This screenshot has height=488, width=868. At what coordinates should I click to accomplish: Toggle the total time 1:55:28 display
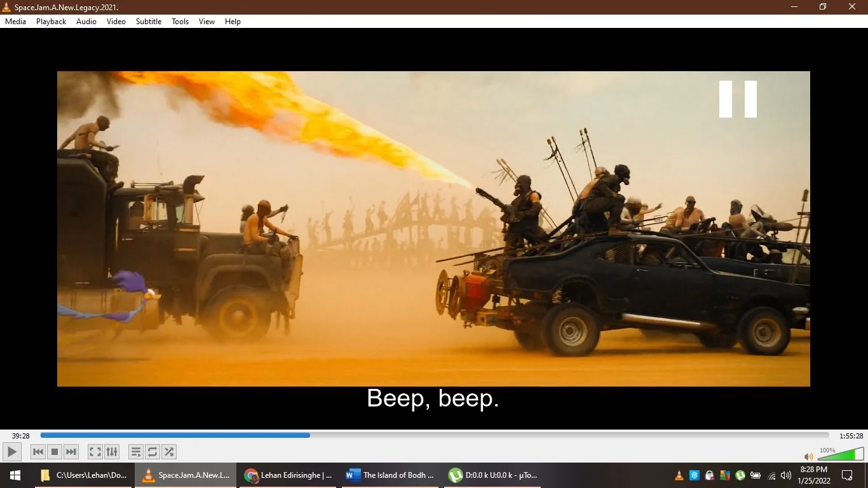point(851,436)
